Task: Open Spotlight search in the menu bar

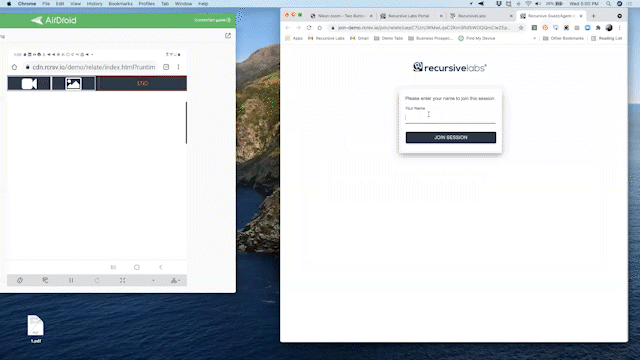Action: (x=608, y=4)
